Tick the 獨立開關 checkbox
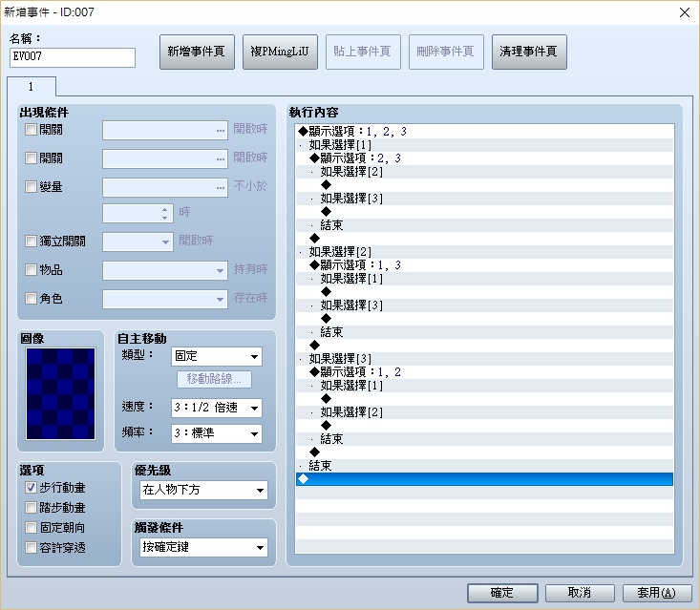 click(x=31, y=242)
